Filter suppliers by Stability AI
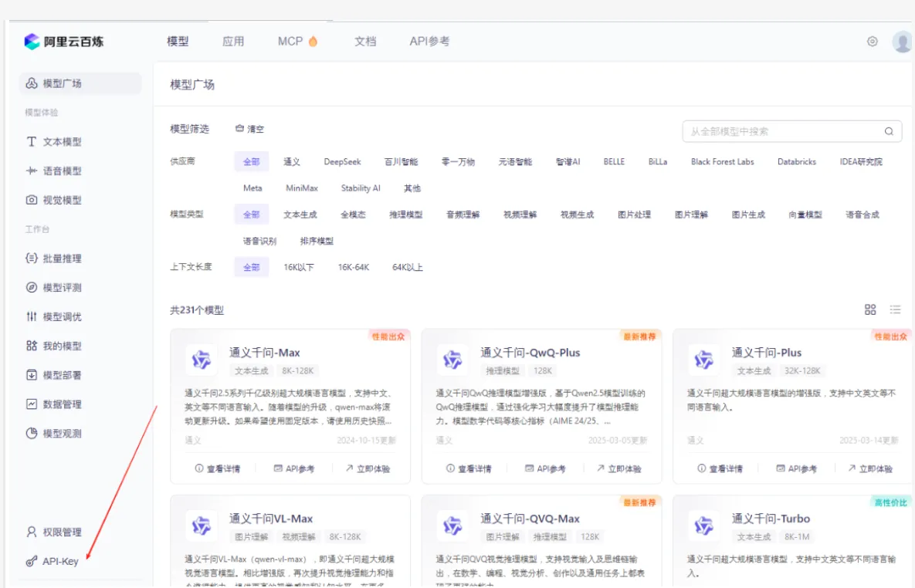Screen dimensions: 915x588 coord(361,188)
